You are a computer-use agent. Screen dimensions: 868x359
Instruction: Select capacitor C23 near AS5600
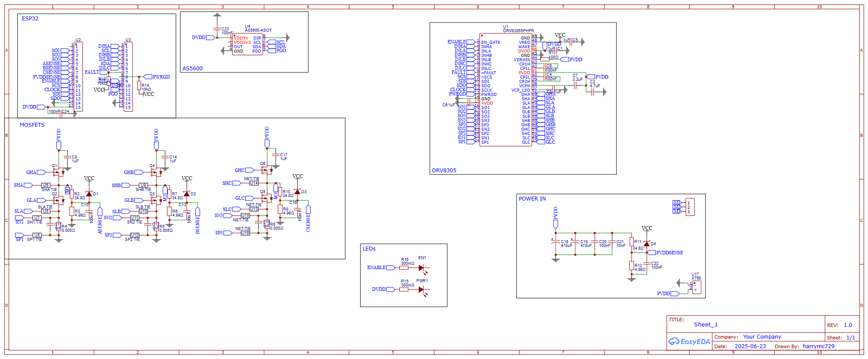tap(217, 29)
